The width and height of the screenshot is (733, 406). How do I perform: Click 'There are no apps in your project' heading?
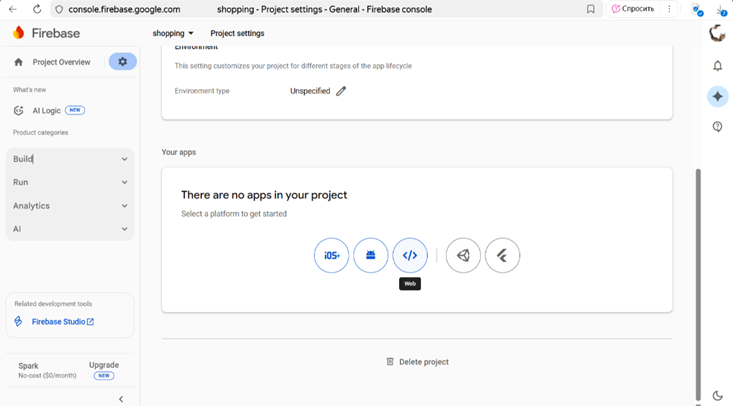click(x=264, y=195)
